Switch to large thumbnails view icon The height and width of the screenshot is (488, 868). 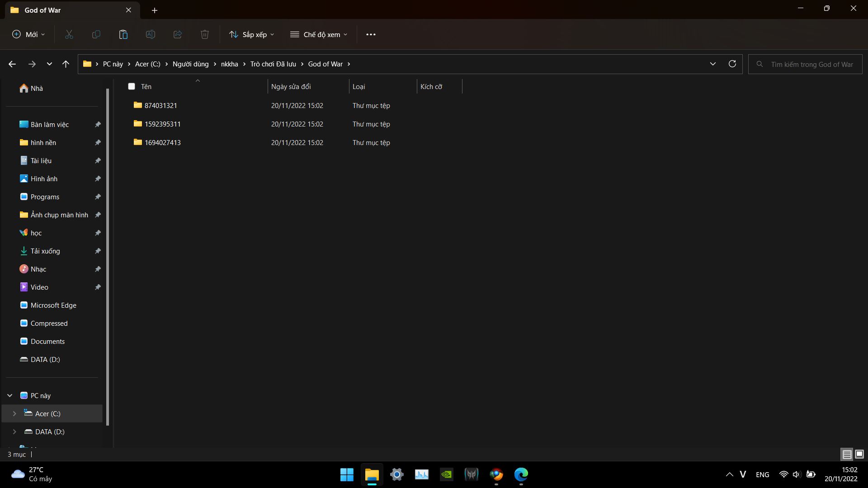[859, 454]
